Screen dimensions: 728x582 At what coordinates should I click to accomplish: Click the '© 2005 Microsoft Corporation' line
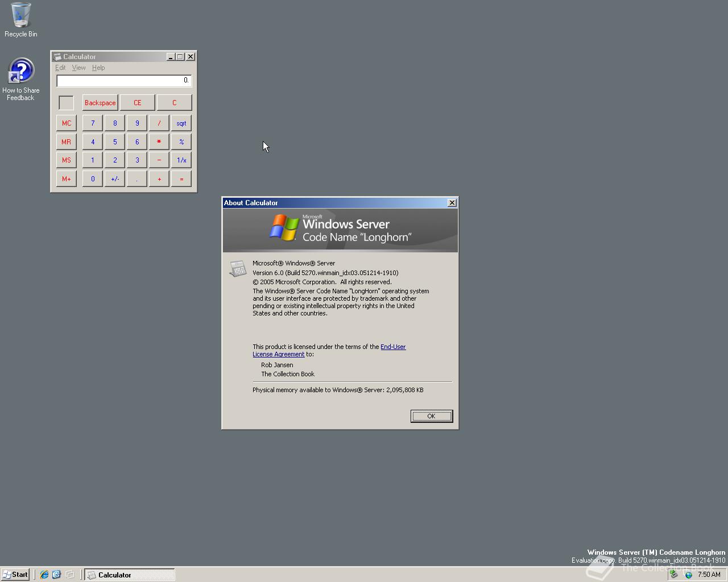coord(322,282)
